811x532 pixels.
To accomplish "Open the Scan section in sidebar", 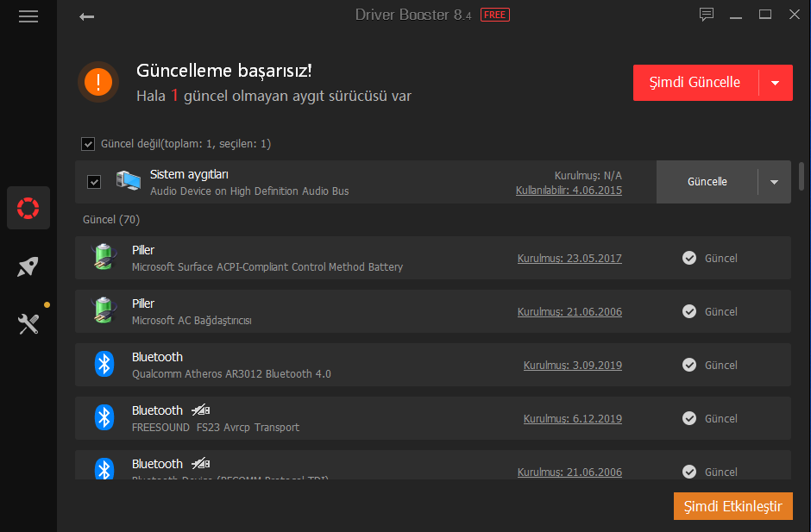I will pos(28,208).
